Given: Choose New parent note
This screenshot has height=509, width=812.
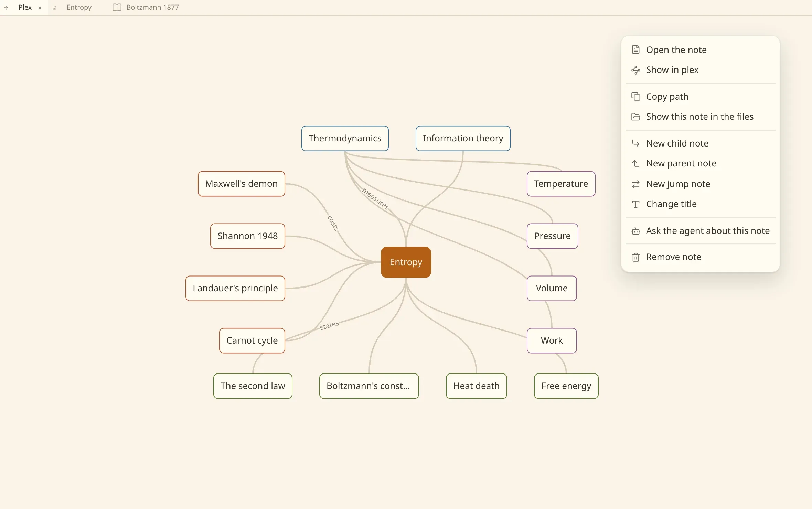Looking at the screenshot, I should click(700, 163).
